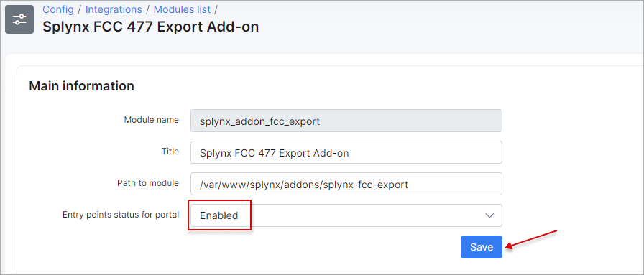This screenshot has height=275, width=644.
Task: Click the Save button
Action: pyautogui.click(x=482, y=247)
